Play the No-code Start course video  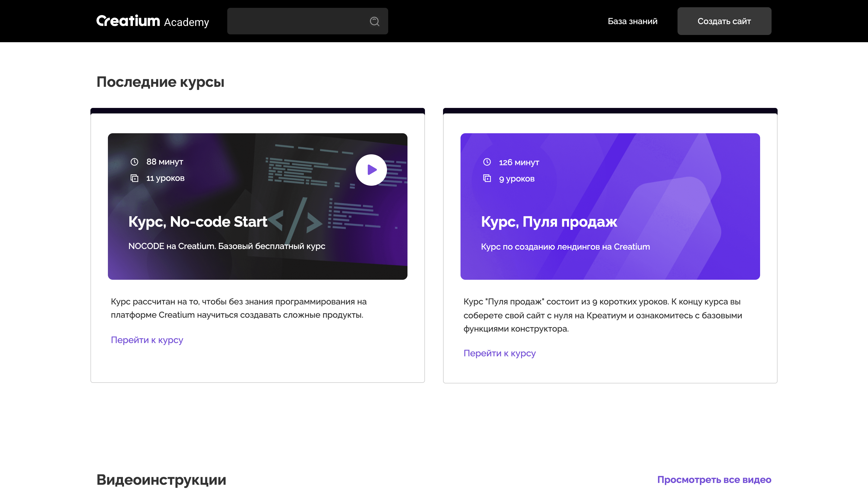point(371,170)
